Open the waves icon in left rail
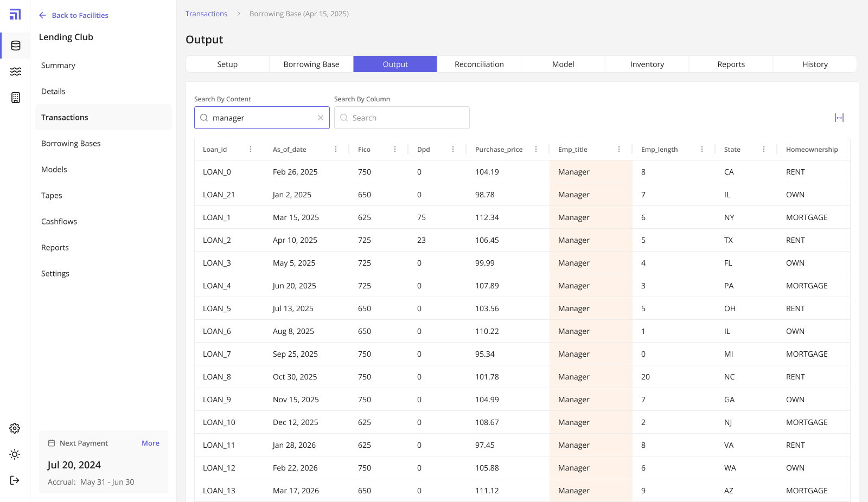The height and width of the screenshot is (502, 868). point(16,72)
